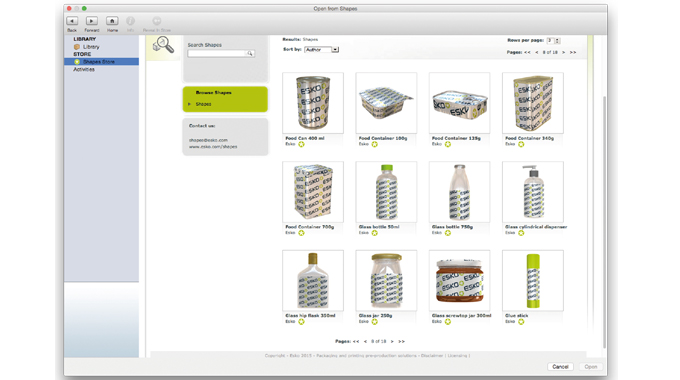Click the Esko badge icon under Food Container 700g

301,233
